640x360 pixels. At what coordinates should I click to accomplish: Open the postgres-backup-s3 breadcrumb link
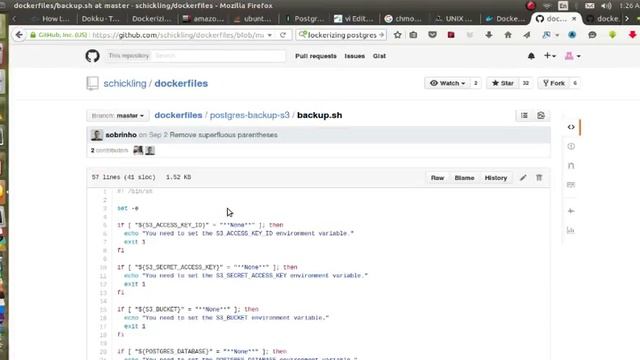[249, 115]
